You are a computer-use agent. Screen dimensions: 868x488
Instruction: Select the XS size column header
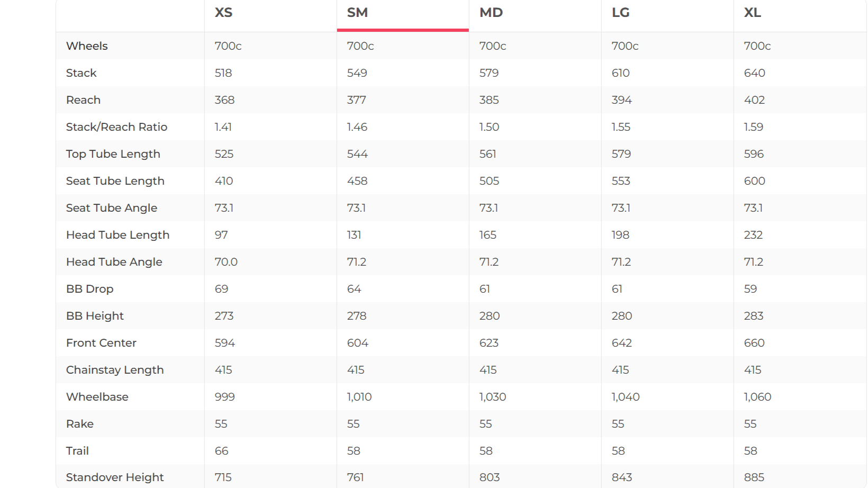coord(223,13)
